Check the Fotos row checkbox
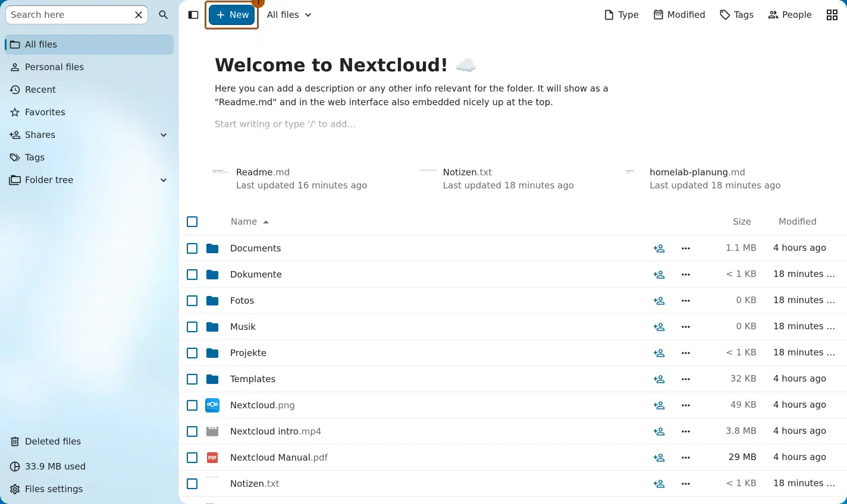The height and width of the screenshot is (504, 847). 192,301
